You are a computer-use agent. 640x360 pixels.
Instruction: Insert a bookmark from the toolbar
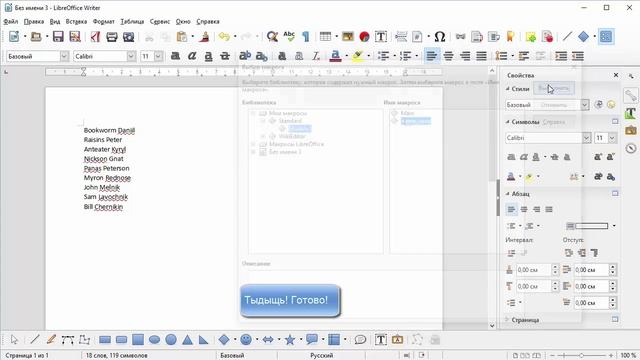pos(510,37)
